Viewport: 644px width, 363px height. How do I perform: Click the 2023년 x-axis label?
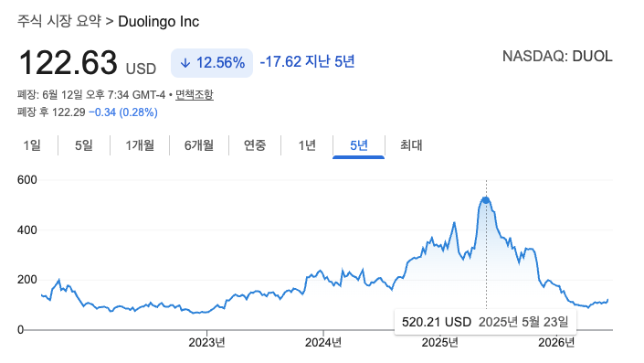207,343
